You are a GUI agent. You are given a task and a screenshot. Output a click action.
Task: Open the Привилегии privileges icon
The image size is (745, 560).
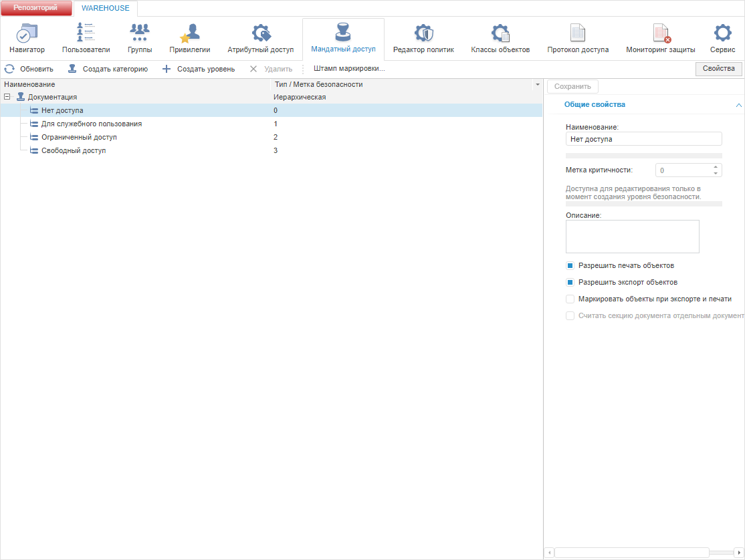(x=189, y=33)
